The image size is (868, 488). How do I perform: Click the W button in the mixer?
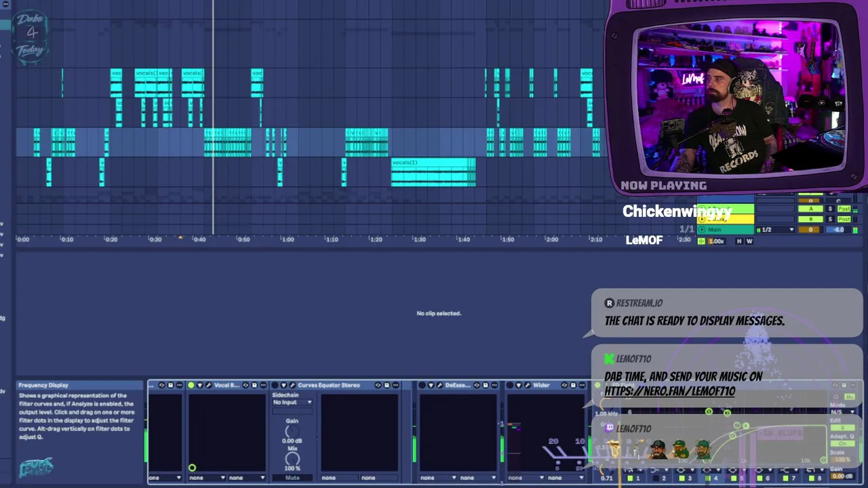coord(749,241)
